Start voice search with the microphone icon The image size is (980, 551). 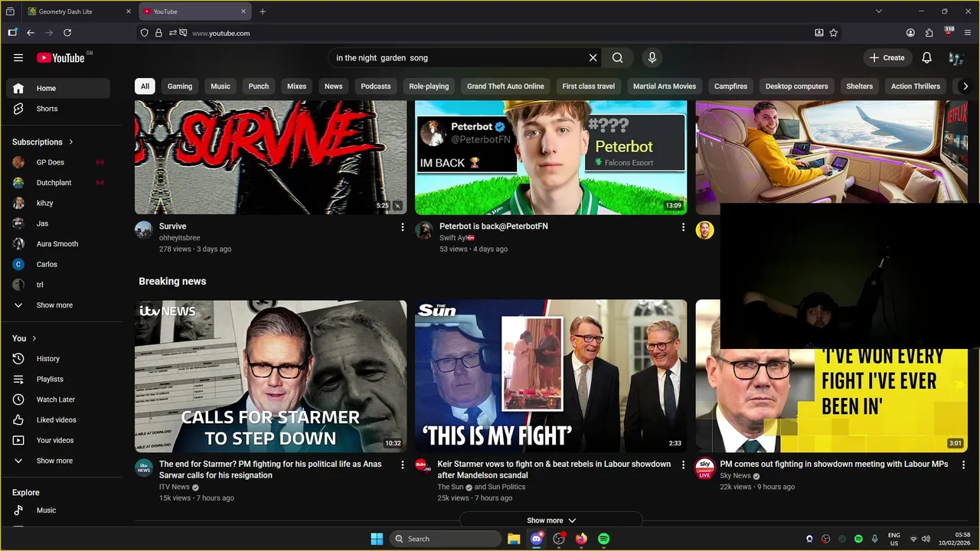[652, 57]
